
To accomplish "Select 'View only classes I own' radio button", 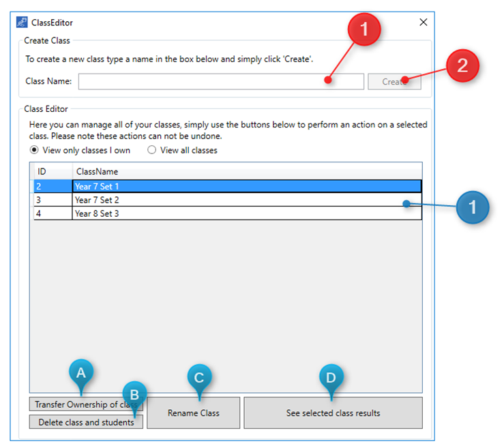I will point(35,150).
